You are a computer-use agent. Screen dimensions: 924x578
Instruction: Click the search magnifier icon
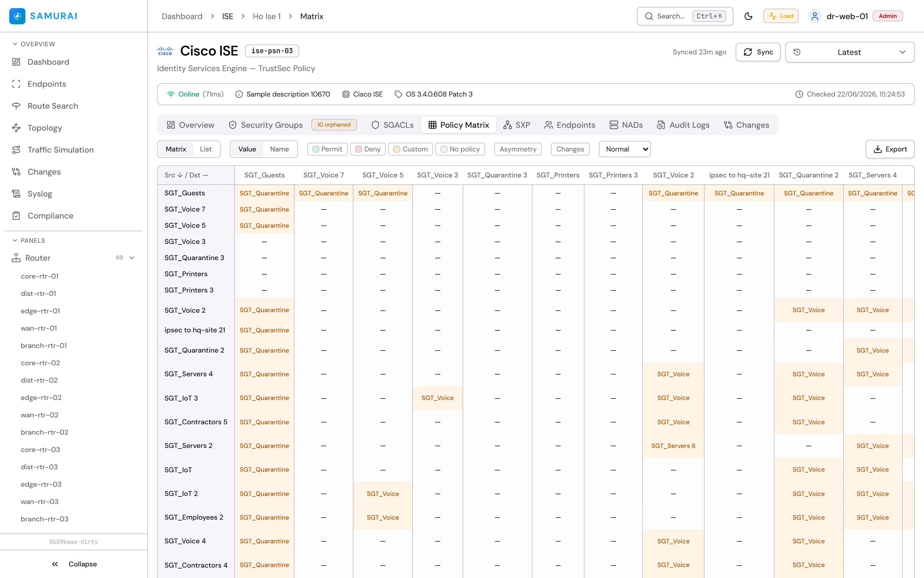[x=649, y=16]
